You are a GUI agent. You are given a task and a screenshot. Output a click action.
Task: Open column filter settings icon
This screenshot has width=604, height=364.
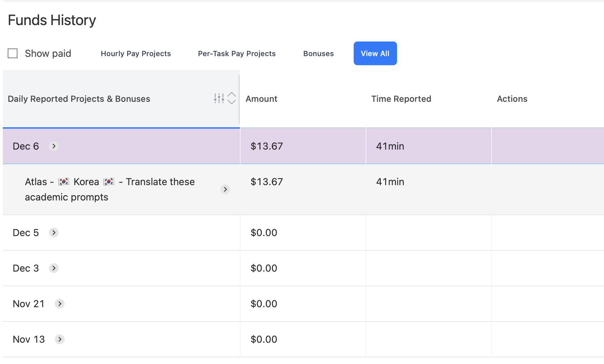[219, 99]
